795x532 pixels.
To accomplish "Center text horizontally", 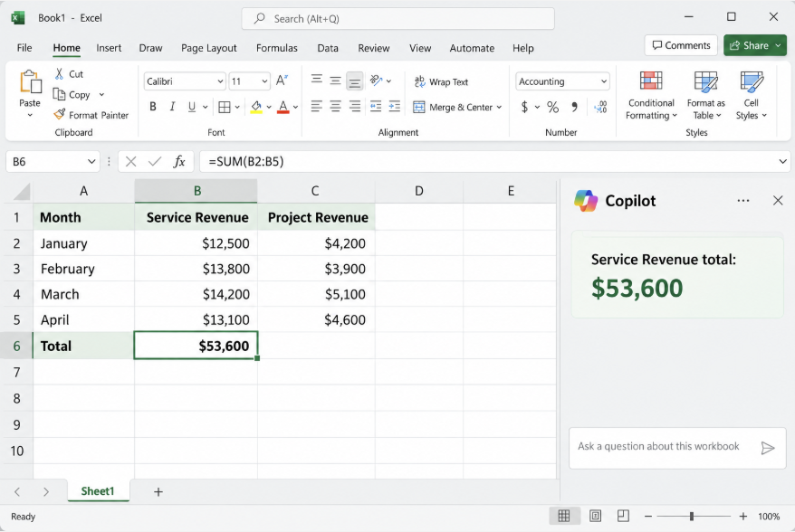I will 335,107.
